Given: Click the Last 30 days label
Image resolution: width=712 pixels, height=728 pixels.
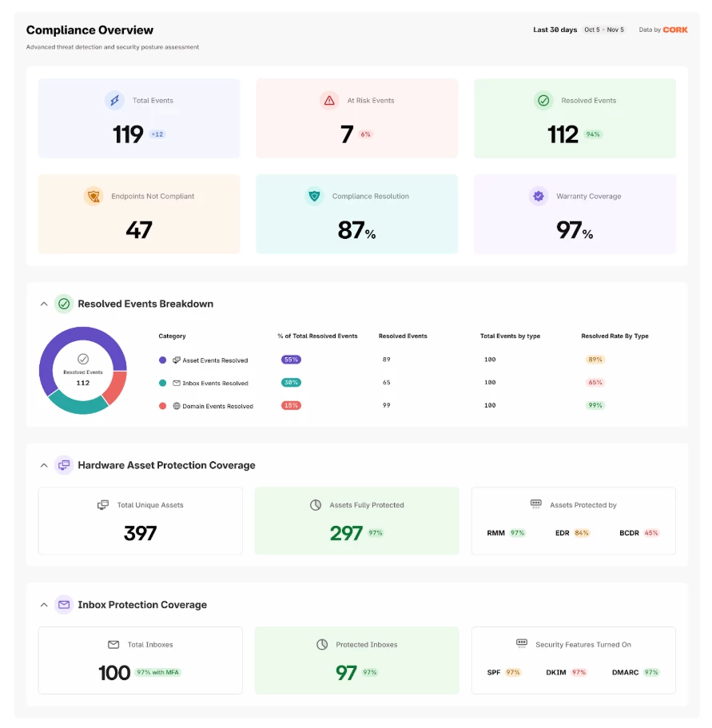Looking at the screenshot, I should 555,30.
